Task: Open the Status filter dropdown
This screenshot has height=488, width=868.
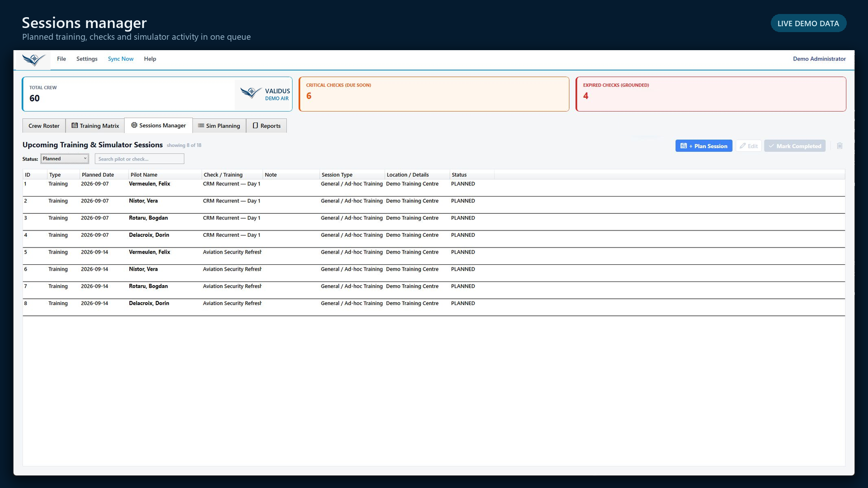Action: click(x=65, y=159)
